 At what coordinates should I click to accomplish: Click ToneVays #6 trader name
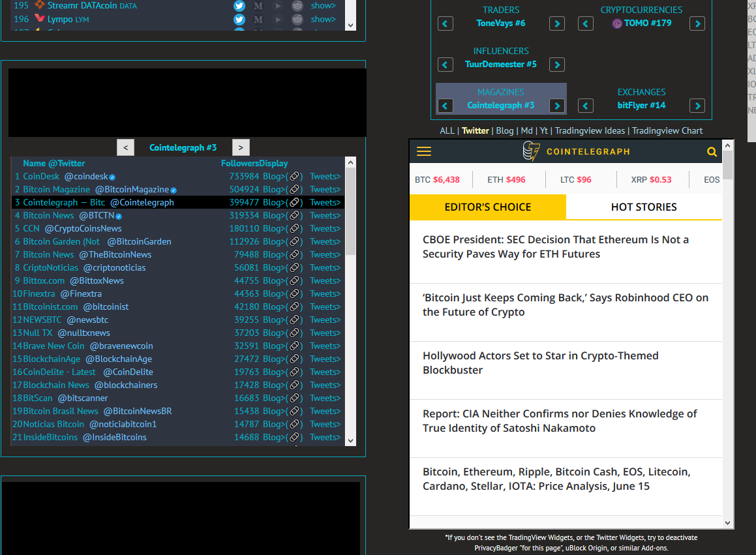pos(500,23)
